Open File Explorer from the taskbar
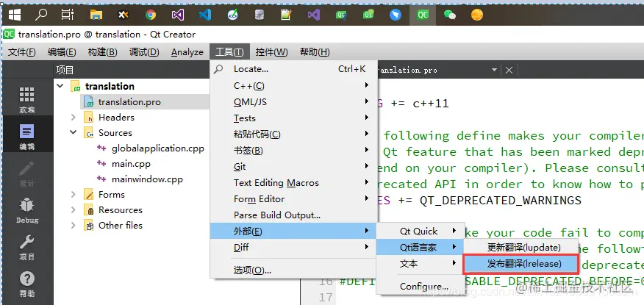Screen dimensions: 644x305 (x=96, y=15)
